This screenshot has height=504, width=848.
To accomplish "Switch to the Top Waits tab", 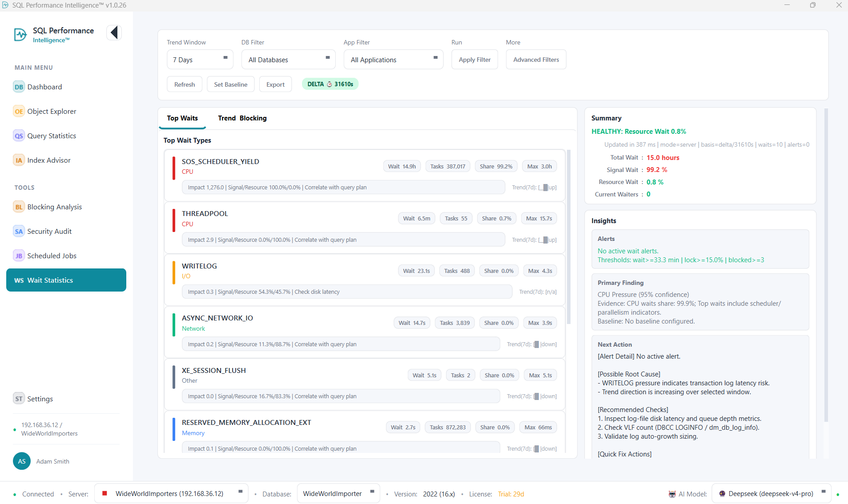I will [182, 118].
